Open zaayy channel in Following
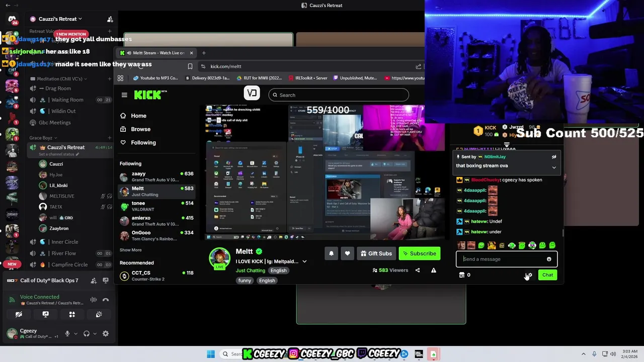The height and width of the screenshot is (362, 644). point(156,176)
